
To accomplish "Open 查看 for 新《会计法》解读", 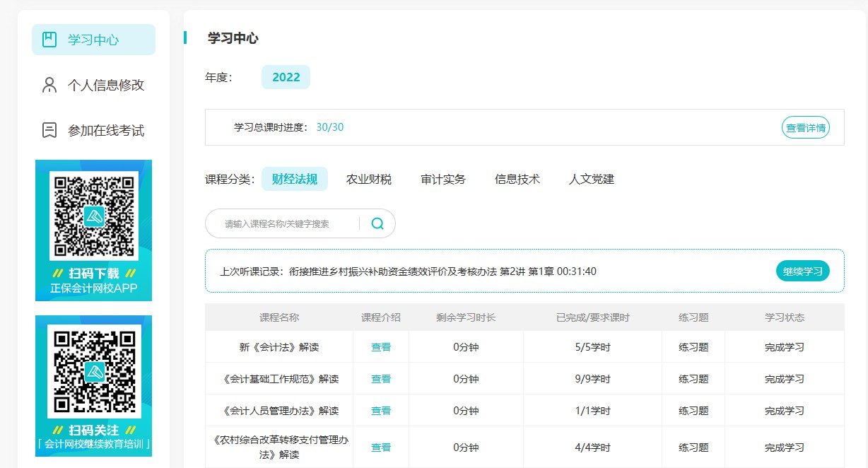I will 380,347.
